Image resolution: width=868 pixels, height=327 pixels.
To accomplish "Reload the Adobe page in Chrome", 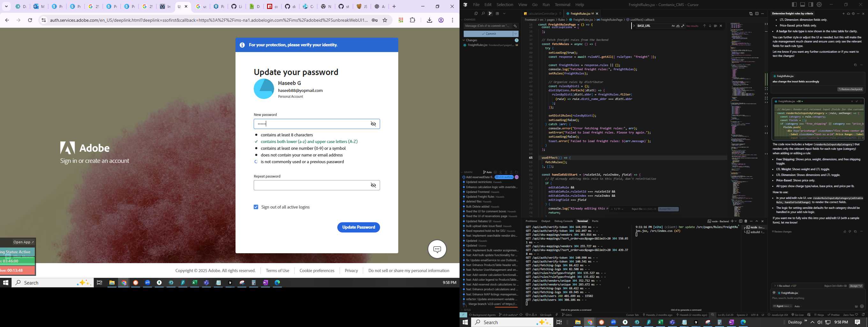I will pyautogui.click(x=30, y=20).
